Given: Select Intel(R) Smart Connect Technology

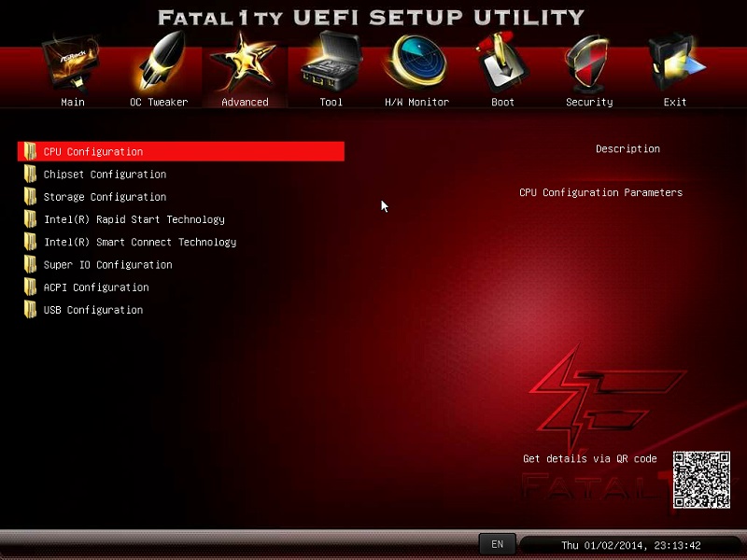Looking at the screenshot, I should pyautogui.click(x=140, y=242).
